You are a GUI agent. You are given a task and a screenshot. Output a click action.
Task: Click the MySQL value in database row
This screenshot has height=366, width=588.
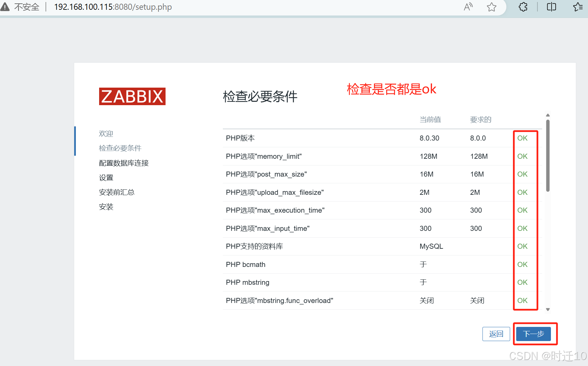[x=431, y=246]
